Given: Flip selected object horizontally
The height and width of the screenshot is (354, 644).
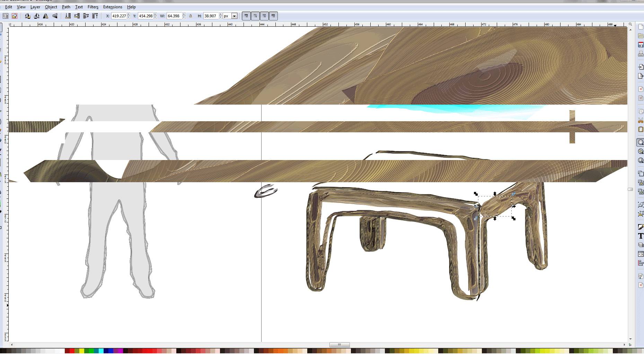Looking at the screenshot, I should (x=46, y=16).
